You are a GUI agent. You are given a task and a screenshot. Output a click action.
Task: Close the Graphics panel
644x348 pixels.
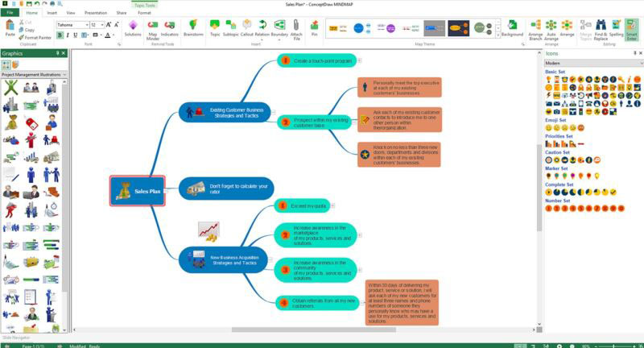pyautogui.click(x=64, y=53)
